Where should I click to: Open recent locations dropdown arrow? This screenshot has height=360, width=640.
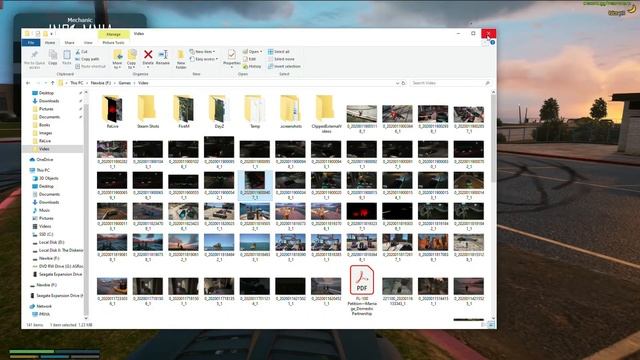[46, 83]
